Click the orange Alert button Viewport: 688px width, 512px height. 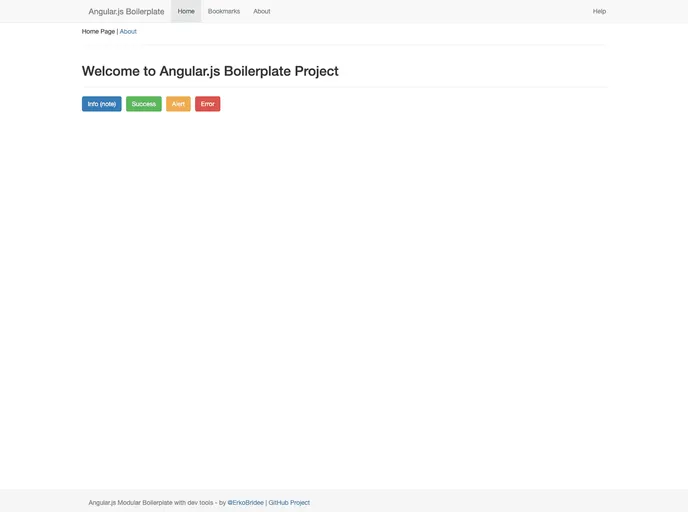[178, 104]
